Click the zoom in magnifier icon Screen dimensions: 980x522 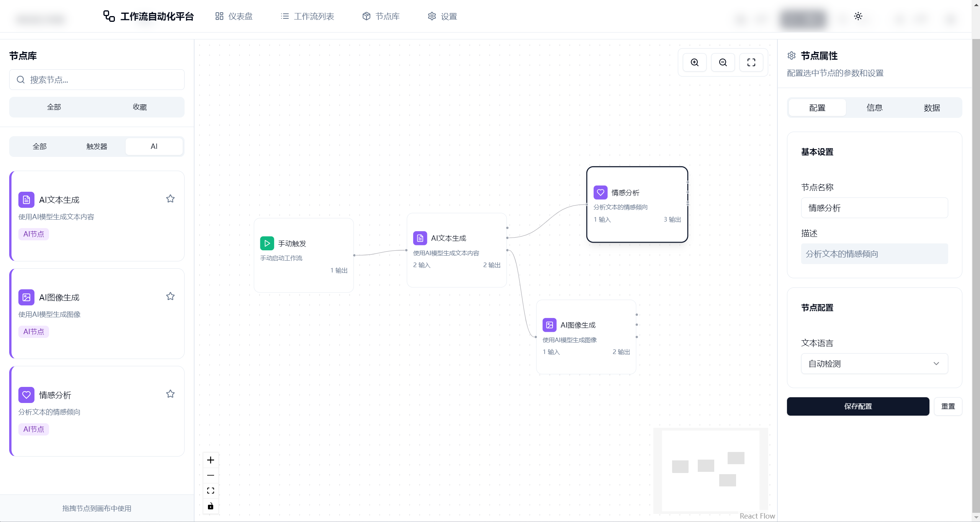(694, 62)
